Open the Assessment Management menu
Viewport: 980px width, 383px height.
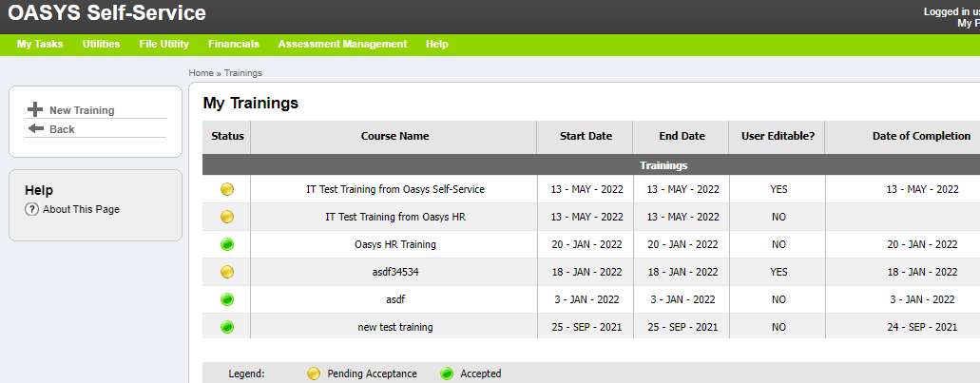(x=342, y=44)
